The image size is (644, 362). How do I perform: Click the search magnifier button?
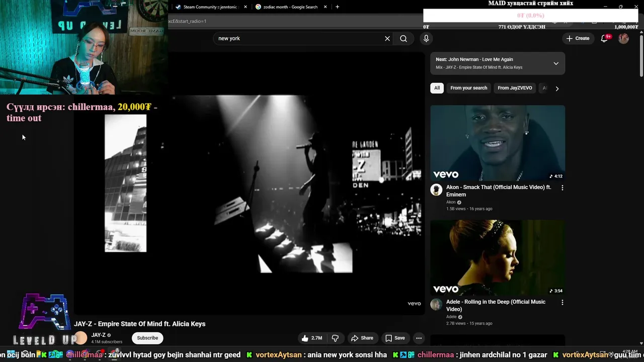tap(404, 38)
